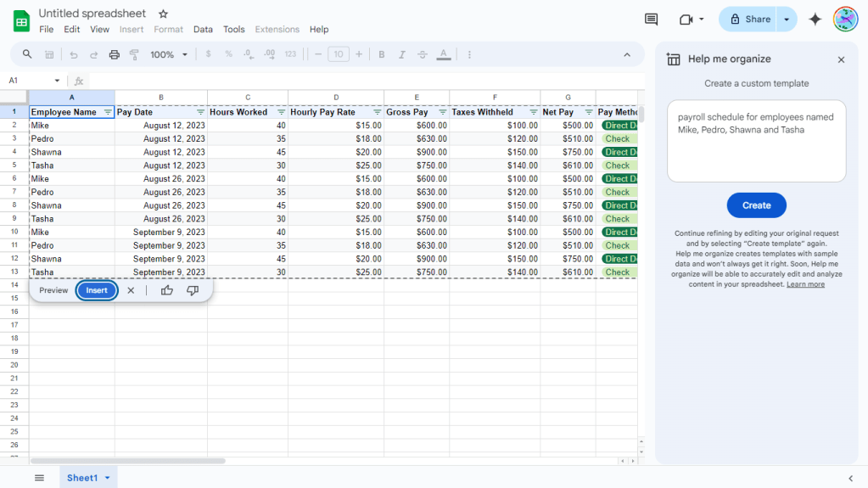Open Meet call options dropdown arrow

click(702, 20)
